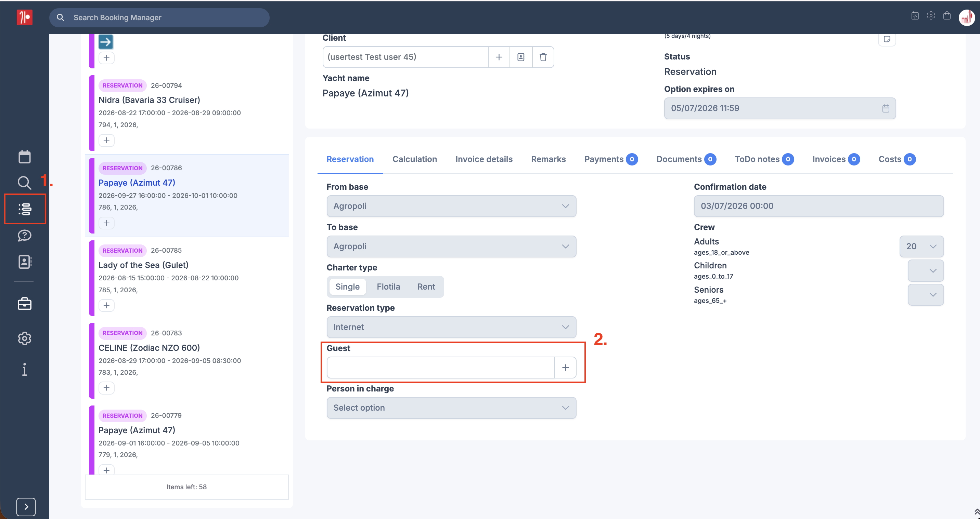Open the contacts address book sidebar icon
This screenshot has height=519, width=980.
(24, 262)
